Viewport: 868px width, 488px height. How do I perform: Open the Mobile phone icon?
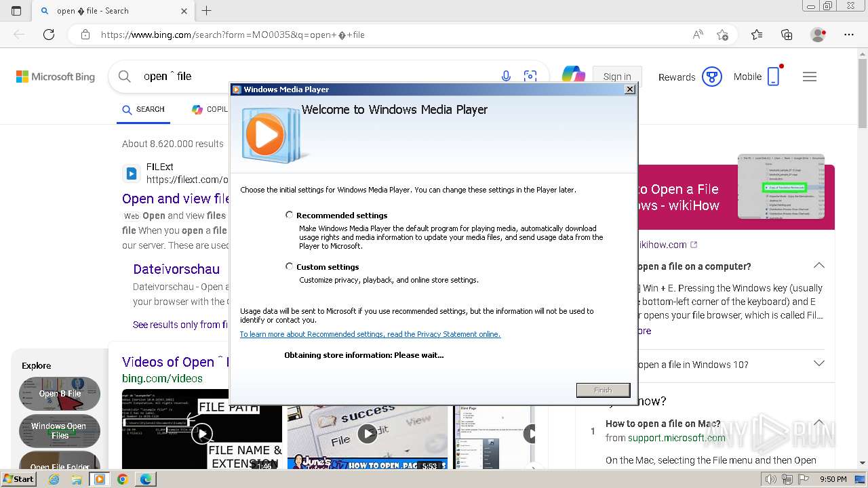[x=774, y=77]
